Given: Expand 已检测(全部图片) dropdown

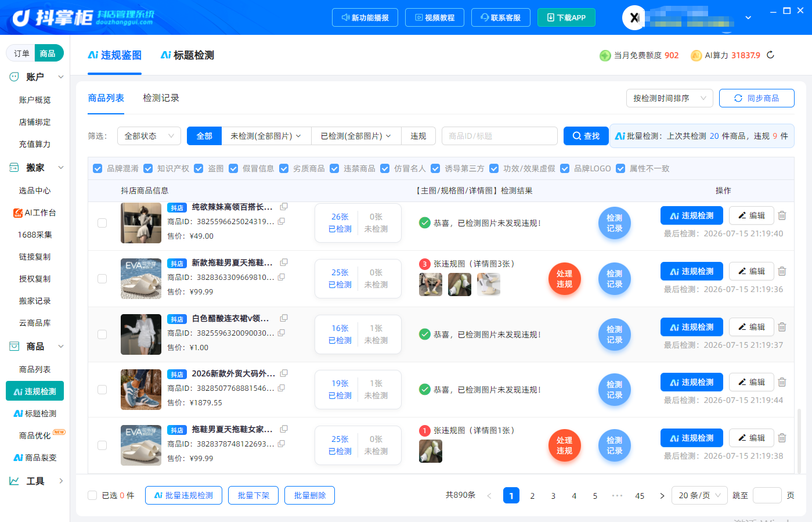Looking at the screenshot, I should pyautogui.click(x=356, y=136).
